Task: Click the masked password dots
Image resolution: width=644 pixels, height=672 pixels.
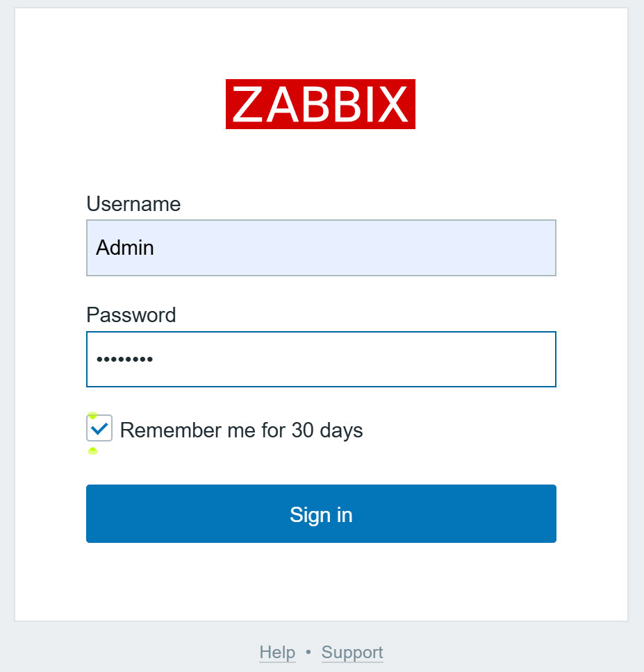Action: click(x=125, y=360)
